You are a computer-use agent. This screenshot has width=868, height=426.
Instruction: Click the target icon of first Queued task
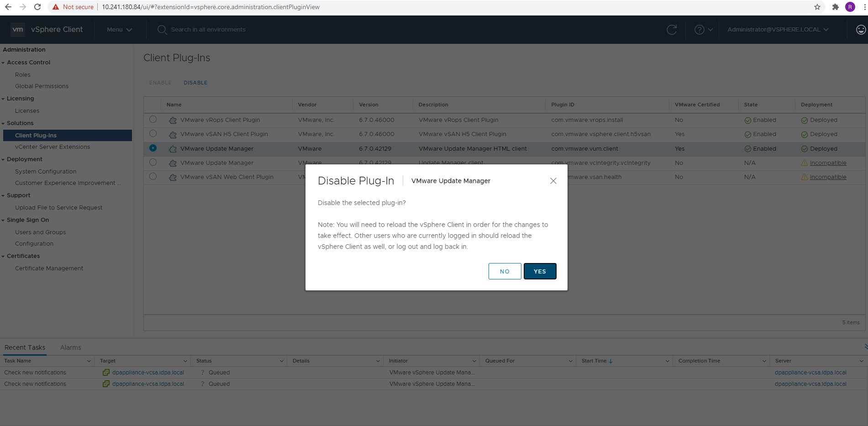pos(106,373)
